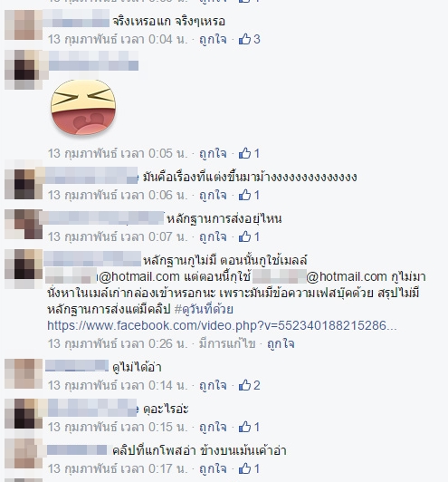The width and height of the screenshot is (448, 482).
Task: Open blurred commenter name on 0:07 comment
Action: (x=101, y=217)
